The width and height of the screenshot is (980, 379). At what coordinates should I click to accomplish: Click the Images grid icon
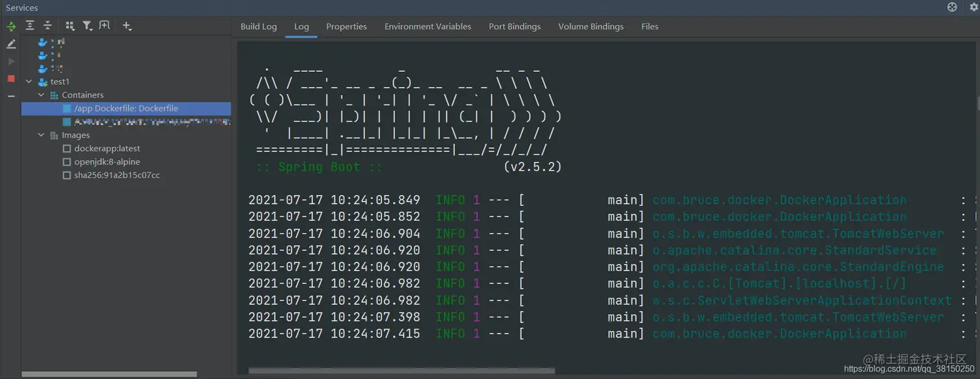click(x=54, y=135)
